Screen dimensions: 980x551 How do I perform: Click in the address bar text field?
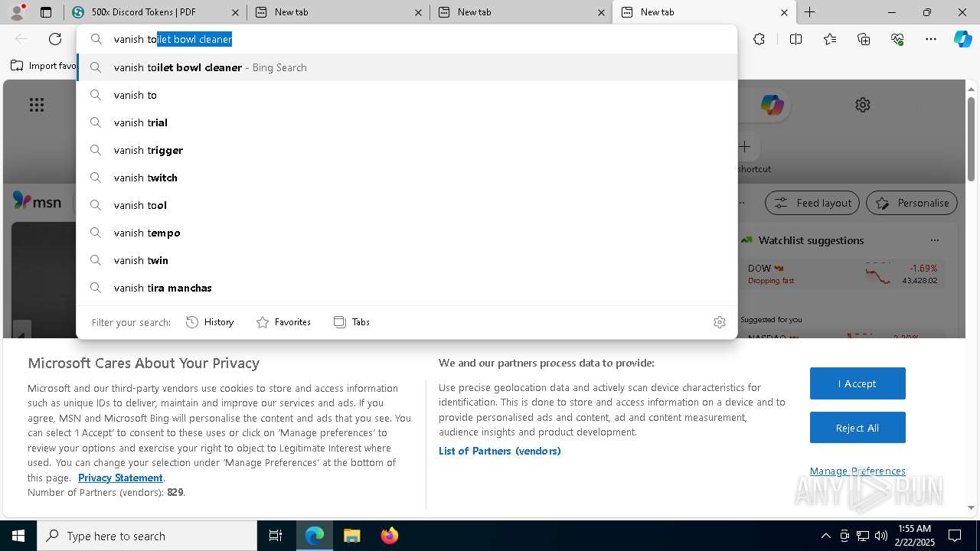click(407, 39)
